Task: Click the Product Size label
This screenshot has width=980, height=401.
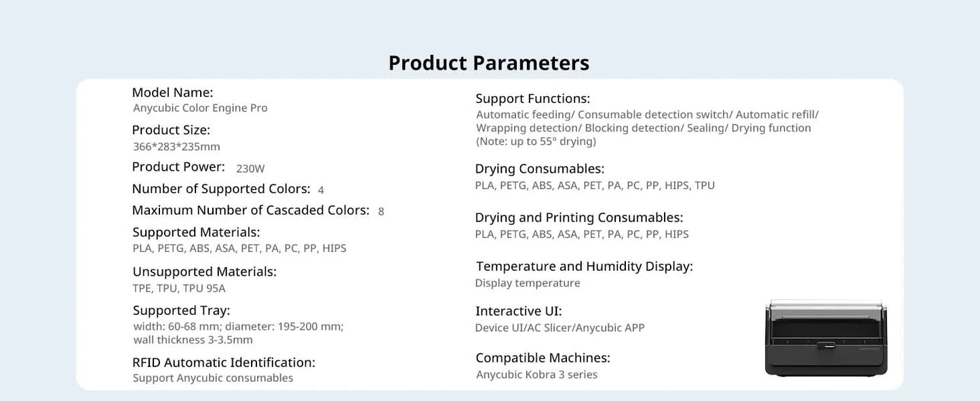Action: coord(171,130)
